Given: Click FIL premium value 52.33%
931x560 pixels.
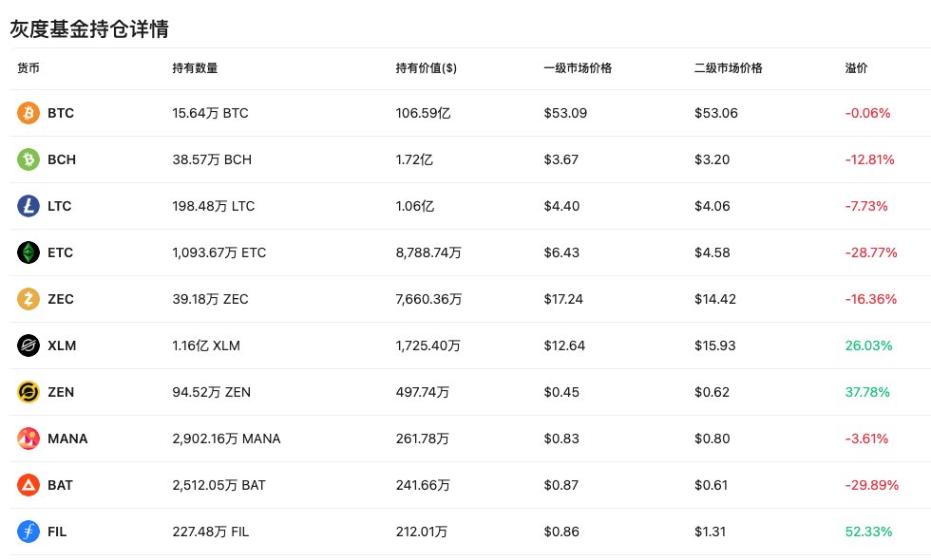Looking at the screenshot, I should [868, 532].
